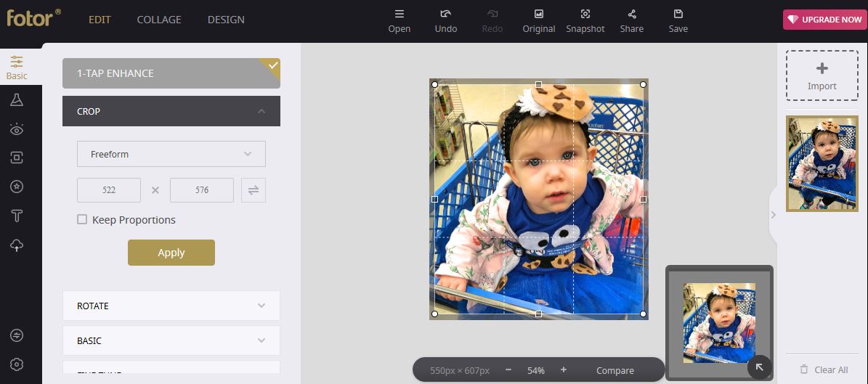Switch to the DESIGN tab
Image resolution: width=868 pixels, height=384 pixels.
(x=226, y=20)
